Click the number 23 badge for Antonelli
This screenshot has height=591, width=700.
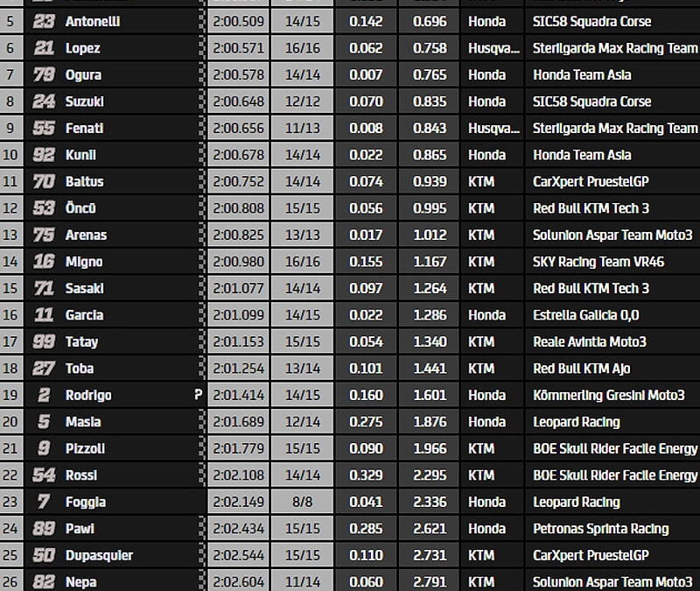[x=44, y=21]
